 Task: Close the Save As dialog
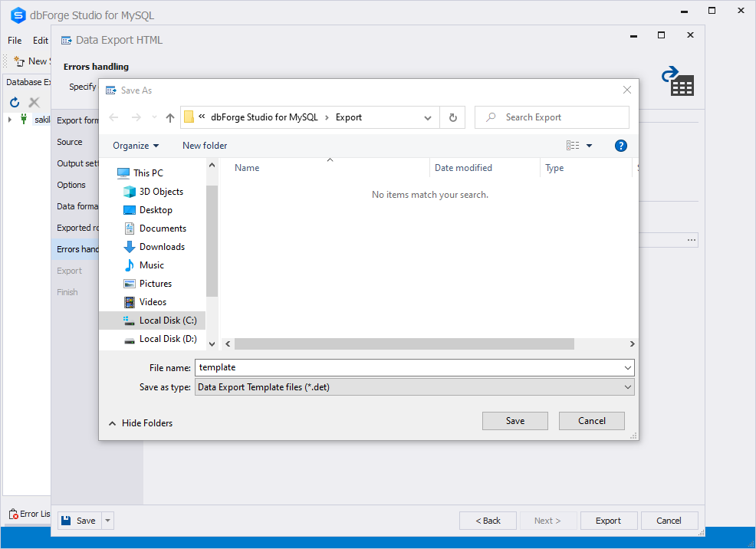pyautogui.click(x=626, y=90)
